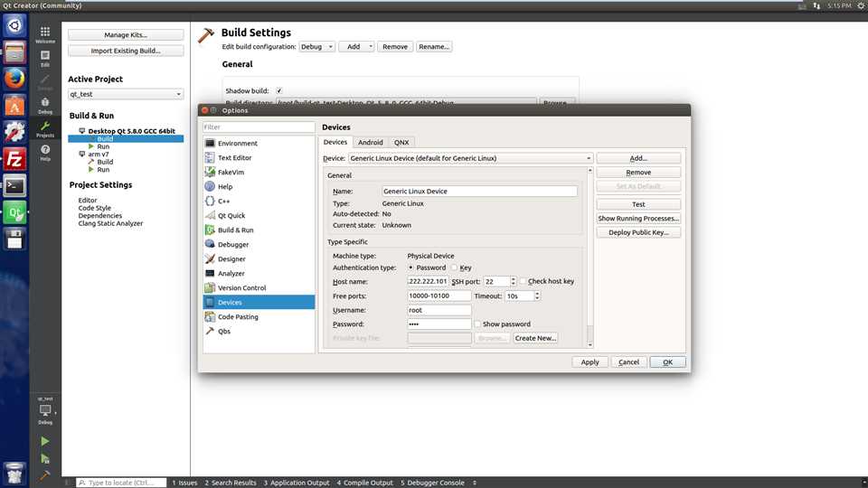This screenshot has width=868, height=488.
Task: Enable Check host key option
Action: tap(524, 281)
